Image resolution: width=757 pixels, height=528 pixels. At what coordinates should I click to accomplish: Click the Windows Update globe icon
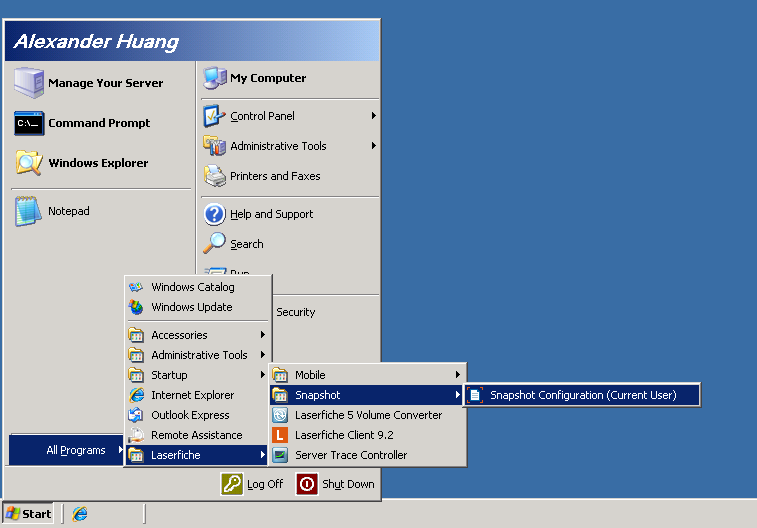click(136, 307)
